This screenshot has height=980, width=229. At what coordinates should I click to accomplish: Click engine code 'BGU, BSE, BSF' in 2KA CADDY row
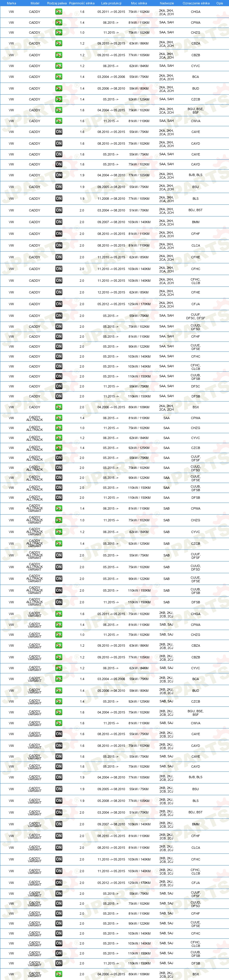[x=196, y=110]
